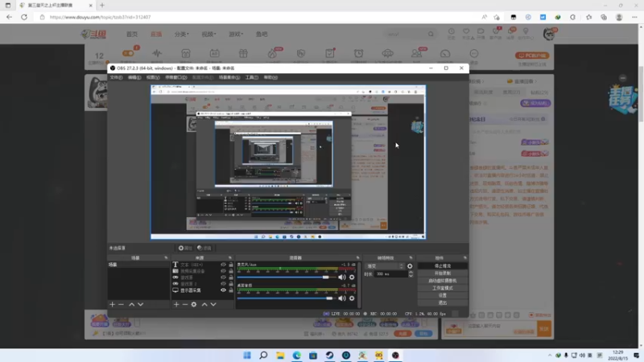Pop out the 混音器 dock using its header icon
The width and height of the screenshot is (644, 362).
(x=357, y=257)
